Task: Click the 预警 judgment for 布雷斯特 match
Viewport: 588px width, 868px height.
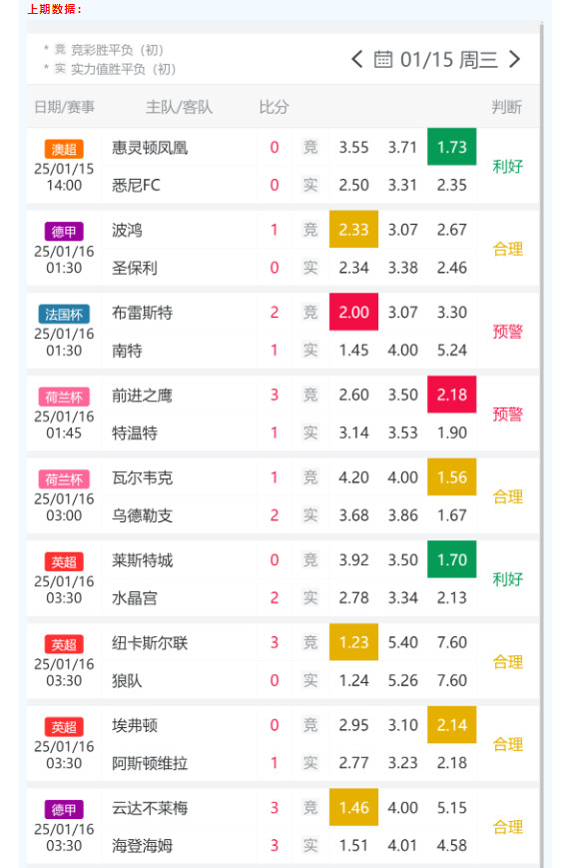Action: [x=507, y=331]
